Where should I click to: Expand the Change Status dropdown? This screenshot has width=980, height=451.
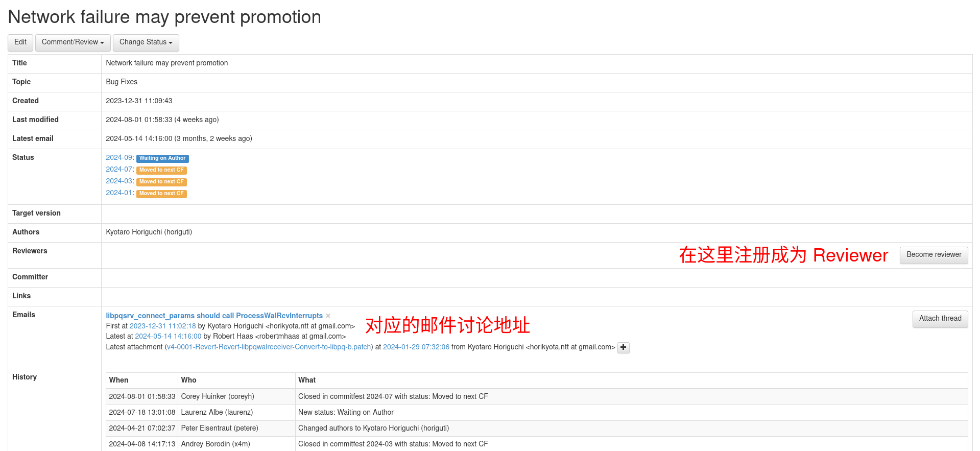coord(146,42)
